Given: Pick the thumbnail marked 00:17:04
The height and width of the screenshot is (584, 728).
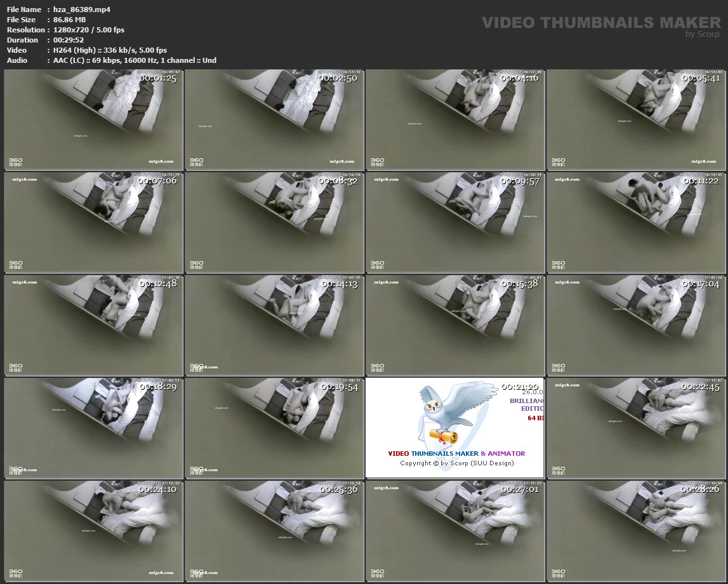Looking at the screenshot, I should pos(637,326).
